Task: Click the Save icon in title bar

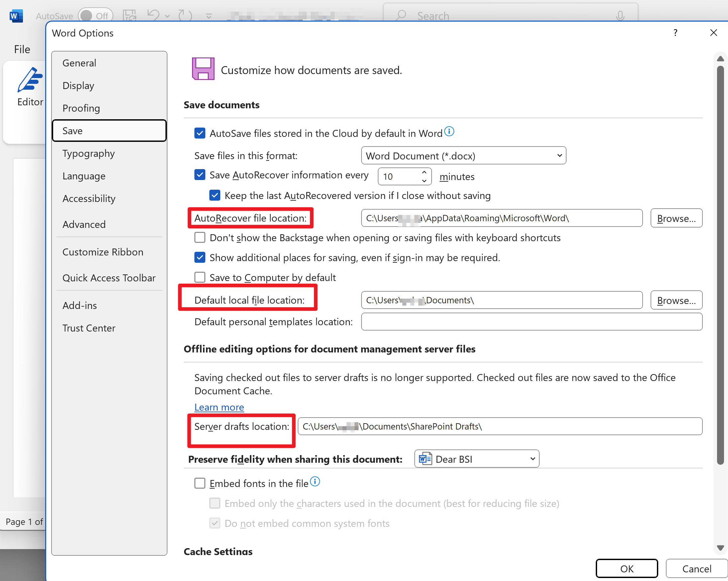Action: point(130,16)
